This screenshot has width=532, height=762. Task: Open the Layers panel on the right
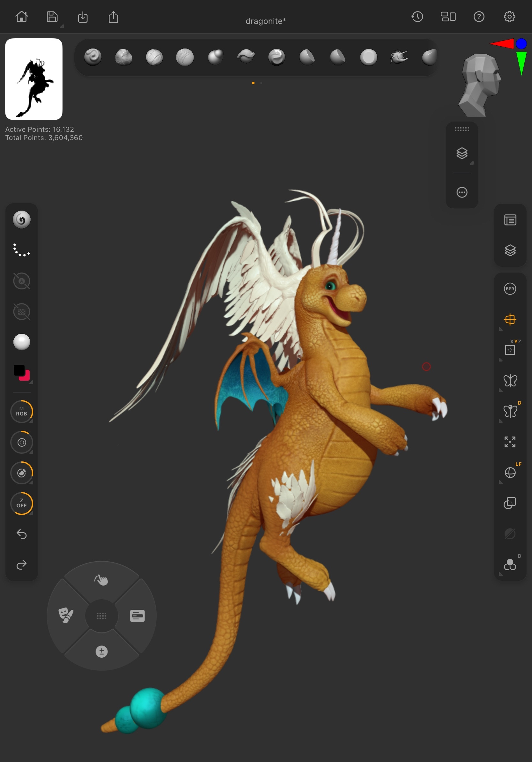(510, 250)
